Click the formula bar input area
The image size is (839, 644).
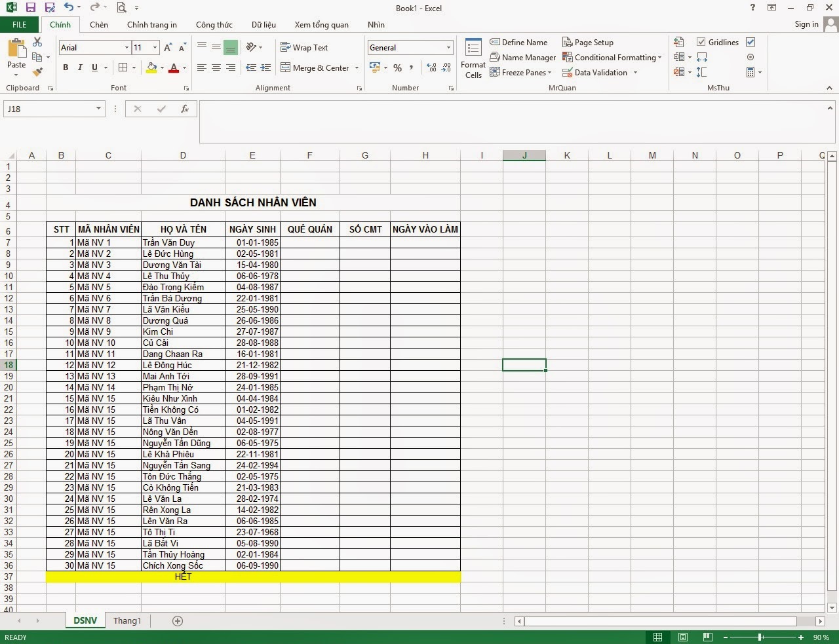517,122
